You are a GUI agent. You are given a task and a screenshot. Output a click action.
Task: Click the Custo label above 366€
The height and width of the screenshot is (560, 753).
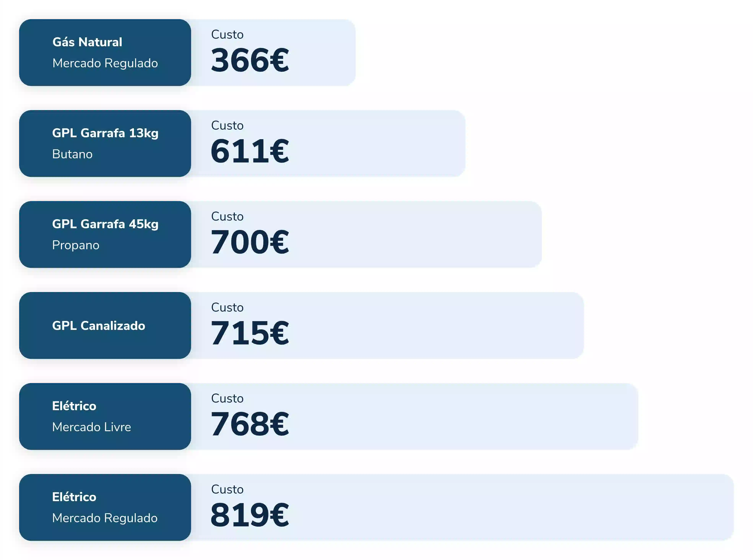[227, 35]
